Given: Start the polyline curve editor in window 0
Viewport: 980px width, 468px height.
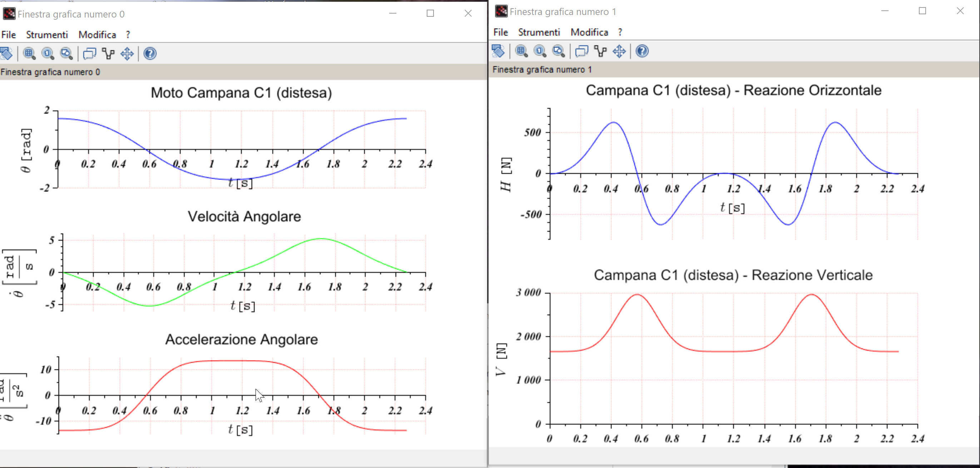Looking at the screenshot, I should tap(108, 54).
